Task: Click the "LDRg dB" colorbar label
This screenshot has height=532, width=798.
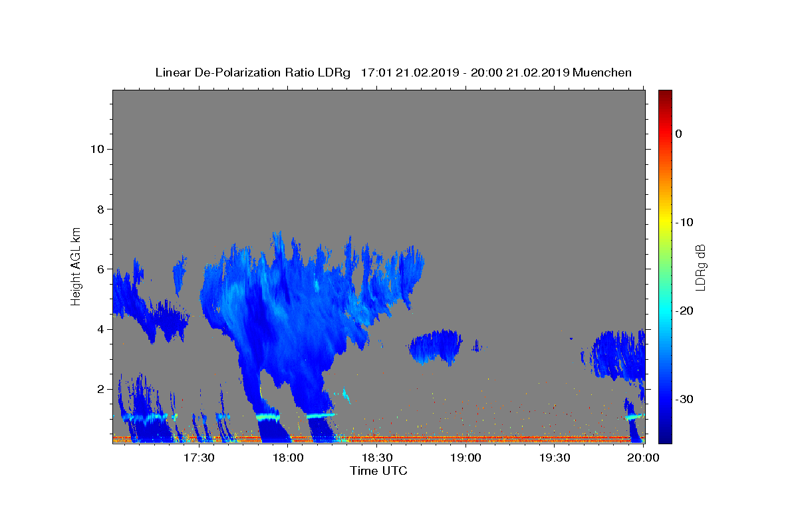Action: 700,268
